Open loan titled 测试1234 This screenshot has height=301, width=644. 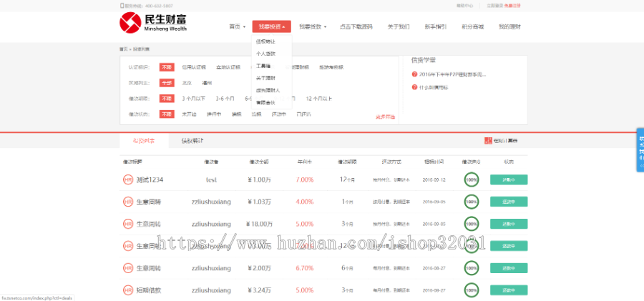point(150,179)
